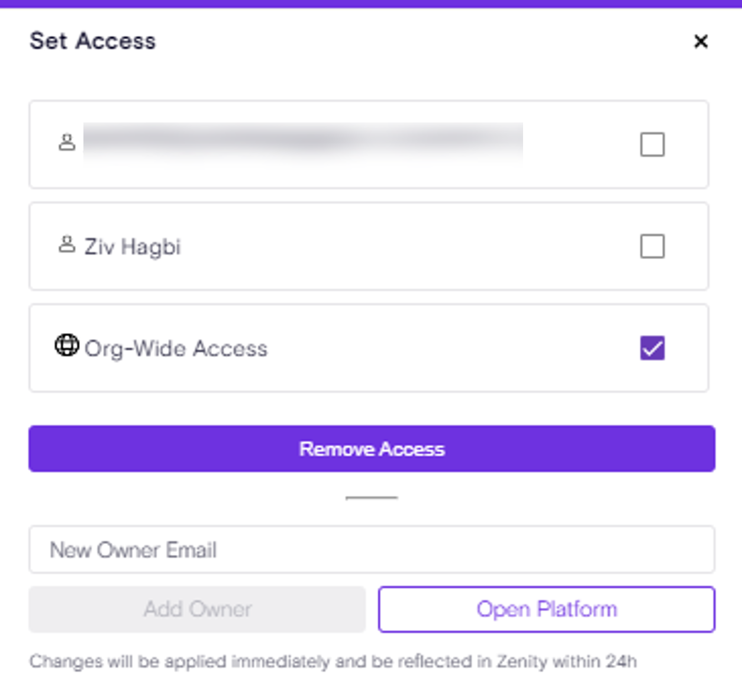The height and width of the screenshot is (700, 742).
Task: Click the blurred user name text
Action: coord(303,143)
